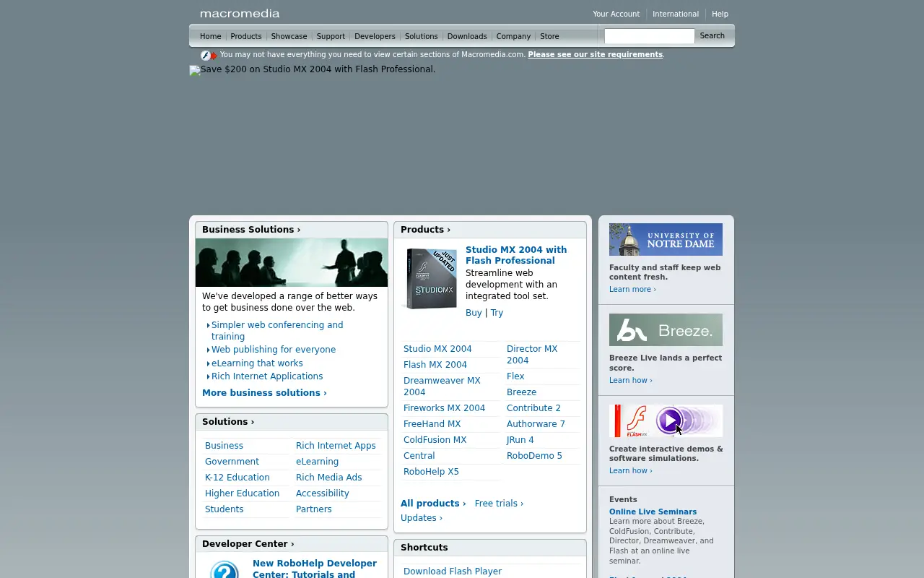Screen dimensions: 924x578
Task: Open Fireworks MX 2004 product link
Action: [x=444, y=408]
